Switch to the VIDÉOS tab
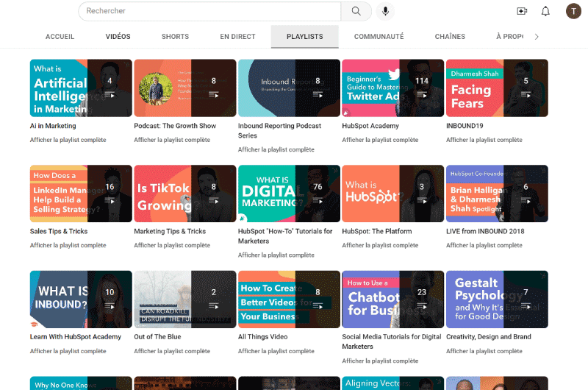Viewport: 588px width, 390px height. coord(118,37)
